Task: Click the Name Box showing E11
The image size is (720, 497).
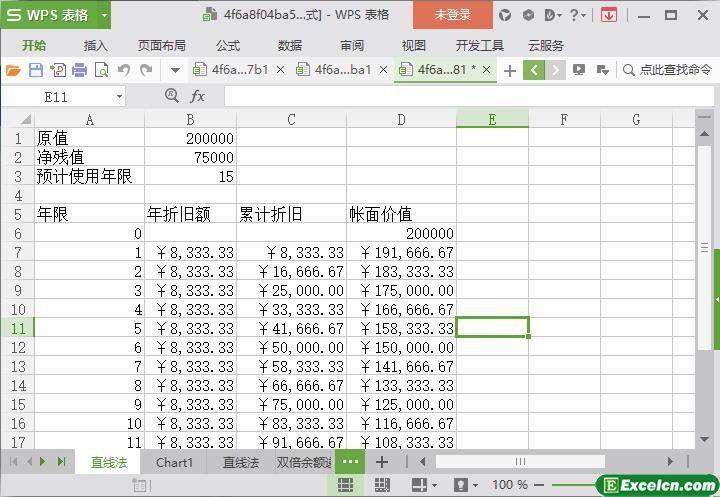Action: (x=56, y=97)
